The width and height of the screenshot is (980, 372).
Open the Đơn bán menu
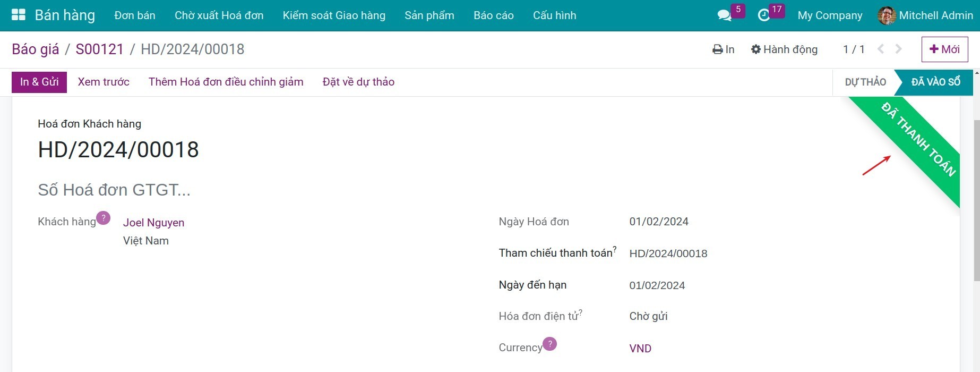pos(135,15)
